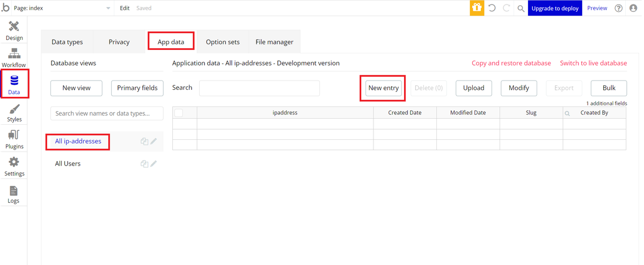Viewport: 644px width, 265px height.
Task: Click the Slug column header
Action: 531,113
